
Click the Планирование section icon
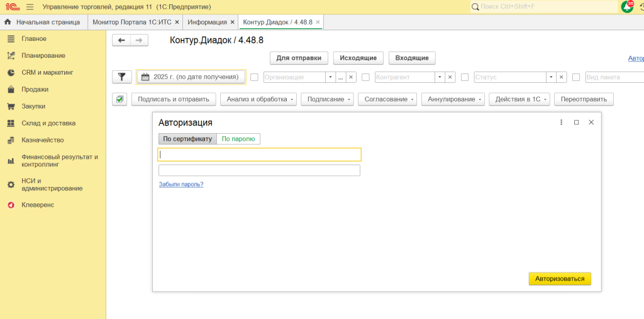(x=11, y=55)
